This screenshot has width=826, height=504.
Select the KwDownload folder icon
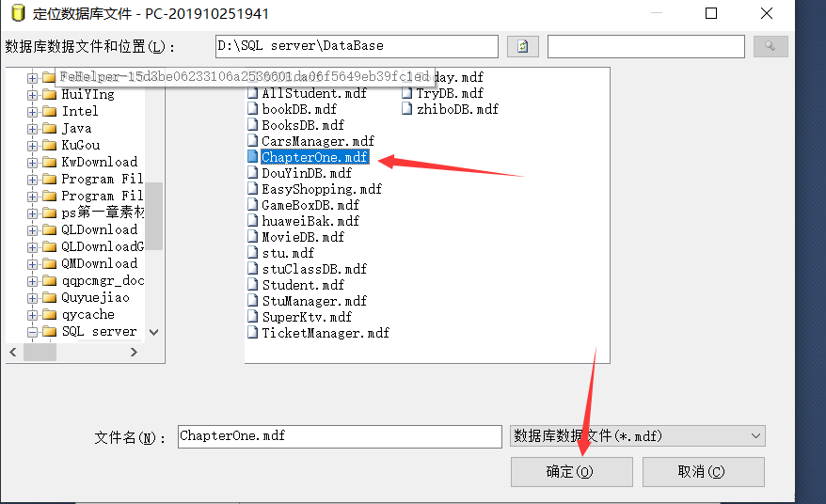[x=49, y=163]
